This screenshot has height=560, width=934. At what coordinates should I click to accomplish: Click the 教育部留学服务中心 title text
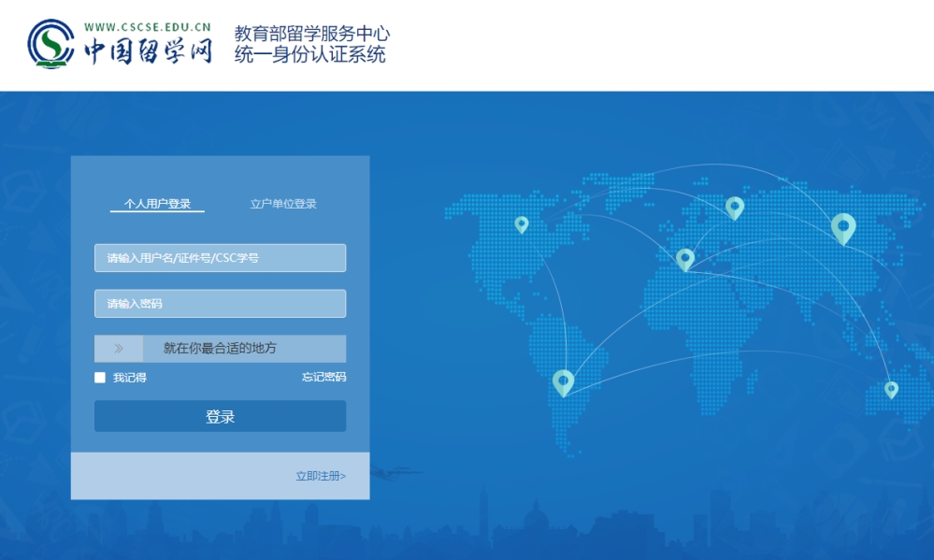pyautogui.click(x=312, y=34)
